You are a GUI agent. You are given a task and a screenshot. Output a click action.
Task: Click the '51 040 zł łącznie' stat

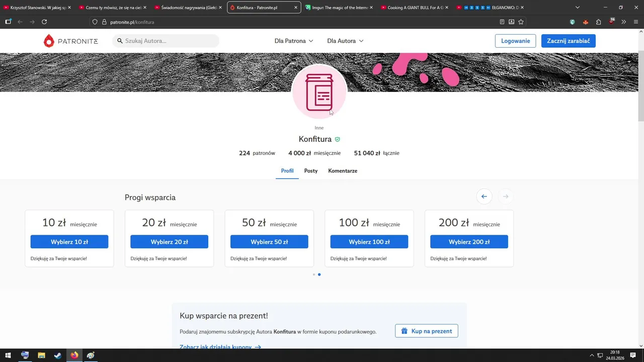click(x=377, y=153)
